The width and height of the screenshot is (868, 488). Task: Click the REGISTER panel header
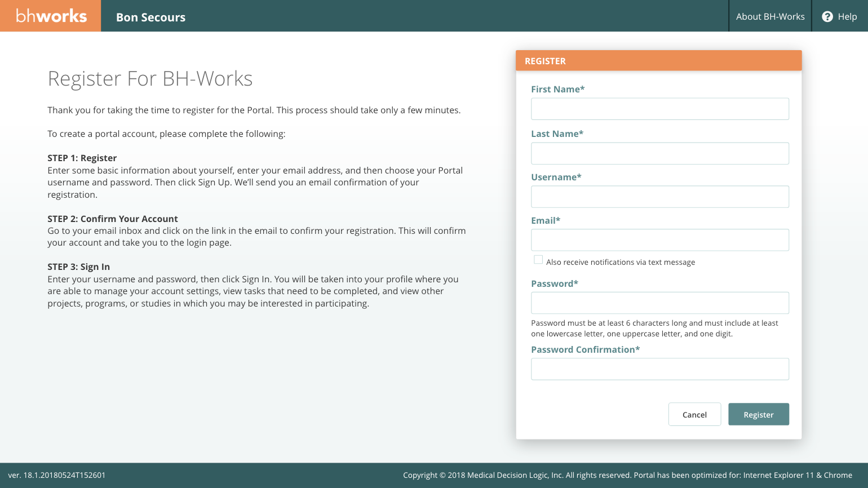659,61
